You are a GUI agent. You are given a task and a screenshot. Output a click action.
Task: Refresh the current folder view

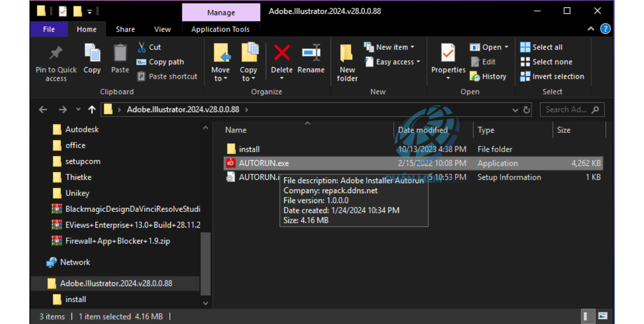coord(527,110)
